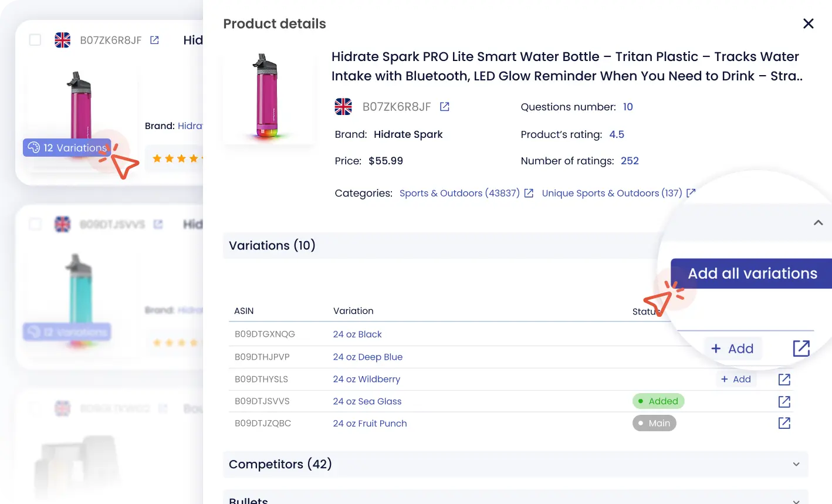Add the 24 oz Wildberry variation
832x504 pixels.
736,379
